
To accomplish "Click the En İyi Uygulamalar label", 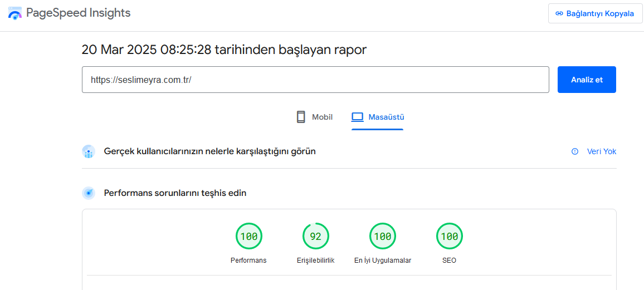I will click(383, 260).
